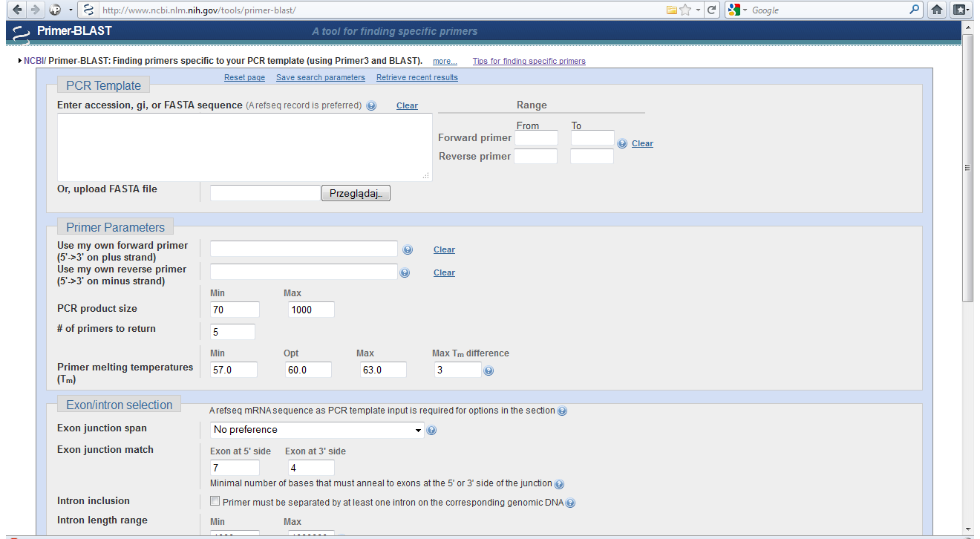
Task: Open help icon for own forward primer
Action: pyautogui.click(x=407, y=249)
